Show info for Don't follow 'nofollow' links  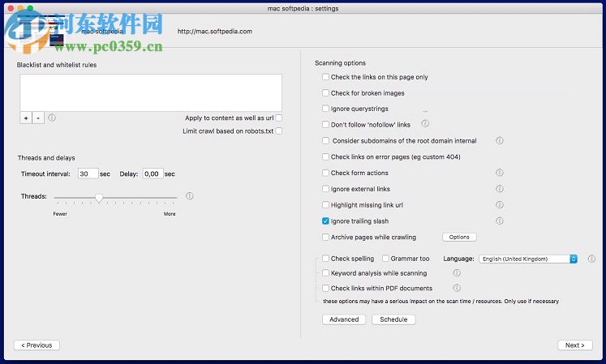[x=425, y=124]
